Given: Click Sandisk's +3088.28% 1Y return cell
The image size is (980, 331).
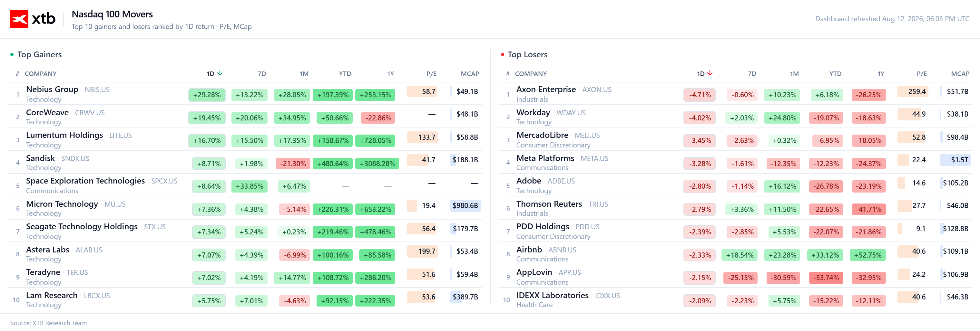Looking at the screenshot, I should coord(377,164).
